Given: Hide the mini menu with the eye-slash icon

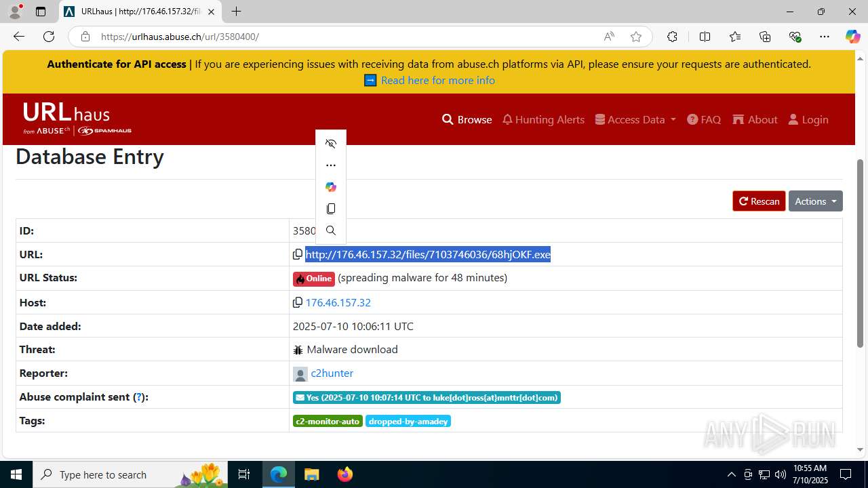Looking at the screenshot, I should pos(331,144).
